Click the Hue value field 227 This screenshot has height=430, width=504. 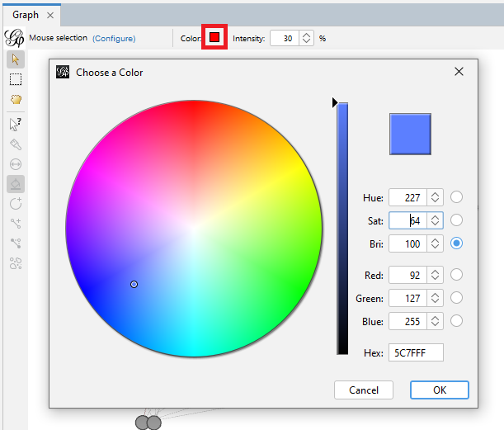coord(407,197)
